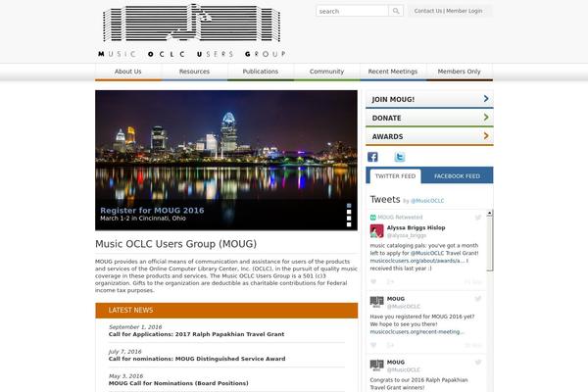This screenshot has height=392, width=588.
Task: Click the LATEST NEWS header
Action: click(226, 311)
